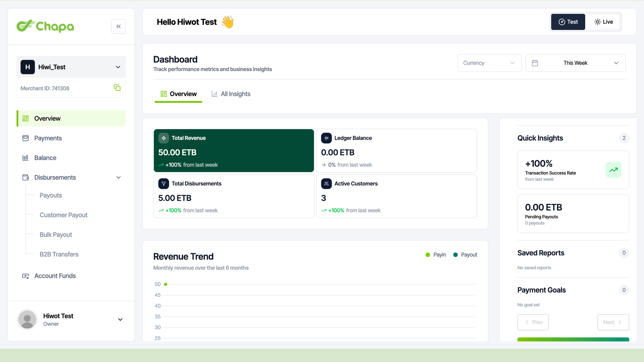Viewport: 644px width, 362px height.
Task: Click the Total Revenue card icon
Action: pyautogui.click(x=164, y=138)
